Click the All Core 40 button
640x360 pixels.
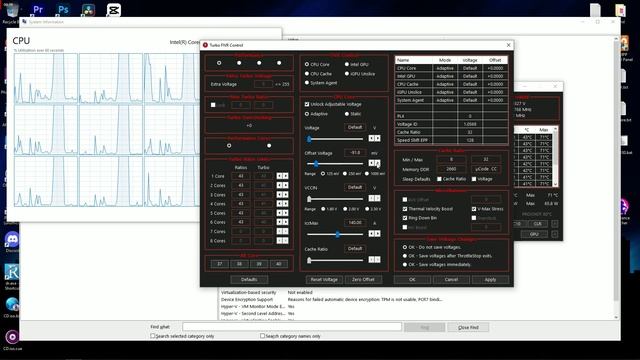click(x=279, y=264)
